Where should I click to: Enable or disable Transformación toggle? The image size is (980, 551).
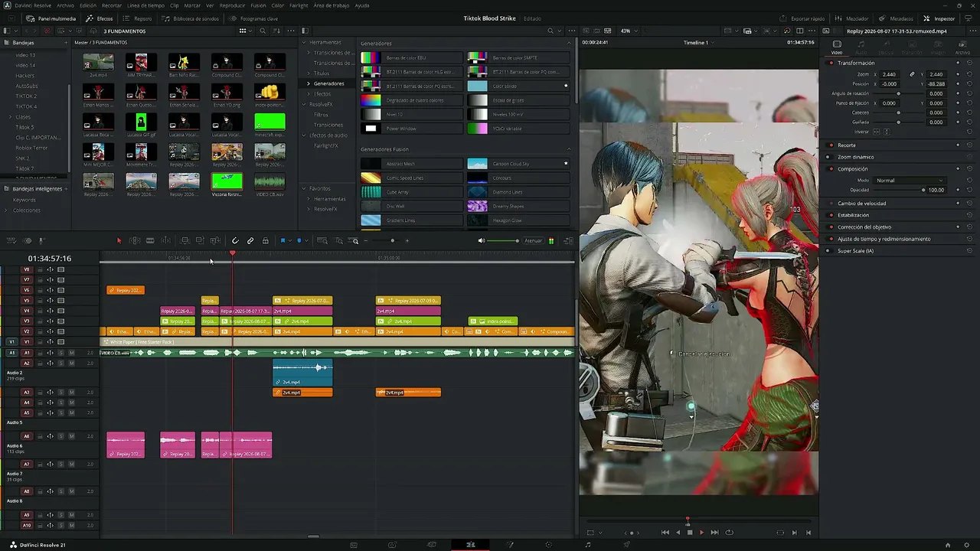tap(831, 63)
